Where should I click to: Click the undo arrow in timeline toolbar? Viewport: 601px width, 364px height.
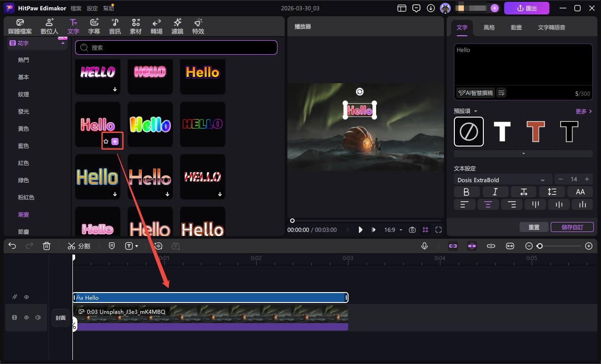click(x=12, y=246)
